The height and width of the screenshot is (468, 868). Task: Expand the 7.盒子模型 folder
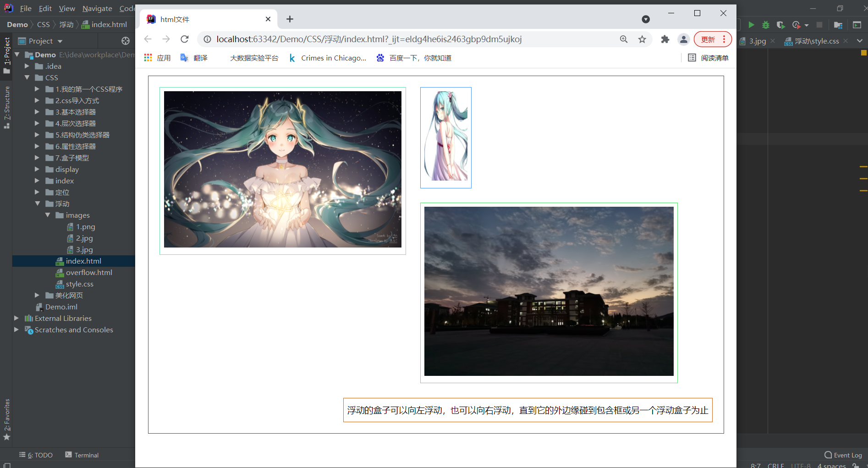tap(37, 158)
